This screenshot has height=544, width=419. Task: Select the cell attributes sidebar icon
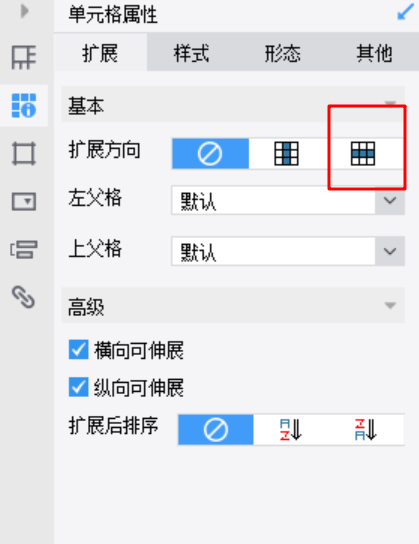pos(24,105)
